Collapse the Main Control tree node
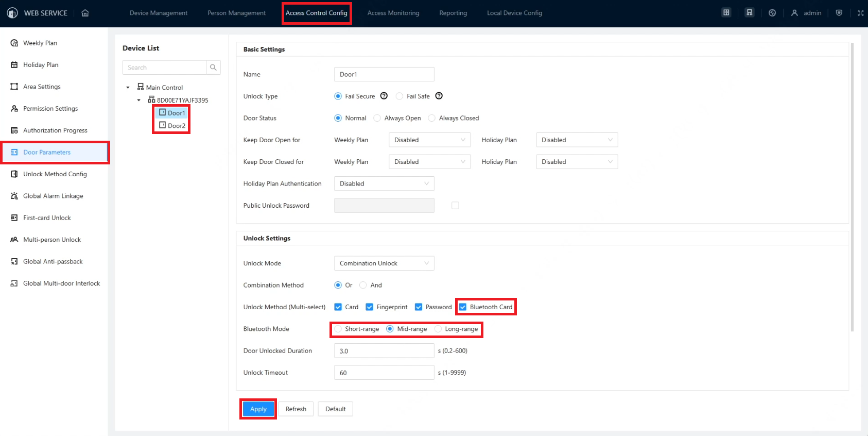 (x=128, y=88)
